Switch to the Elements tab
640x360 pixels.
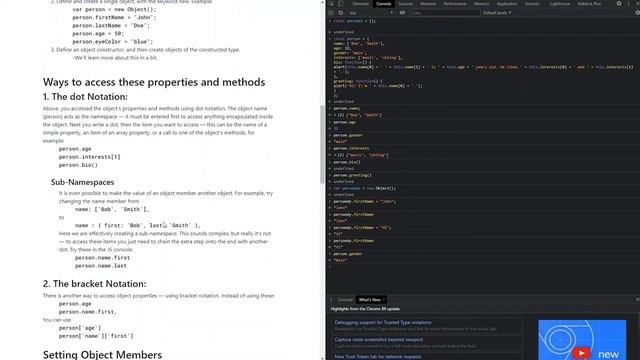click(x=360, y=4)
